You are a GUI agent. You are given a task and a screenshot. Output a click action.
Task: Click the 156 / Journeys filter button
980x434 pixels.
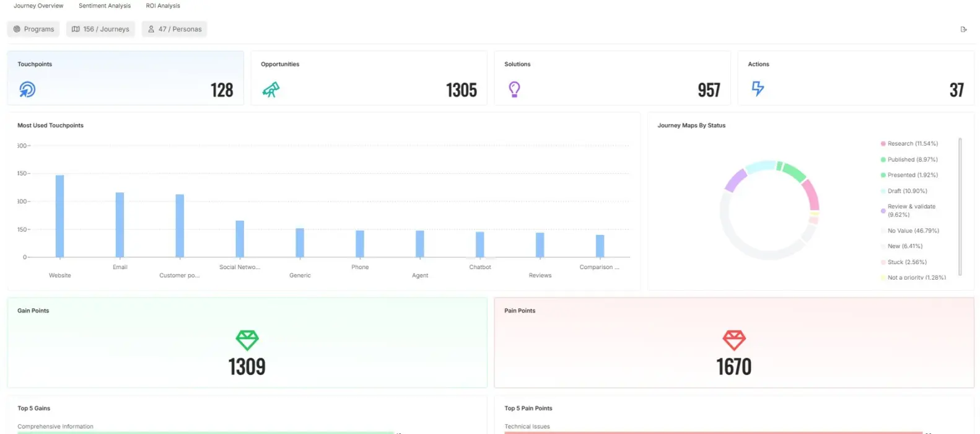[x=100, y=29]
